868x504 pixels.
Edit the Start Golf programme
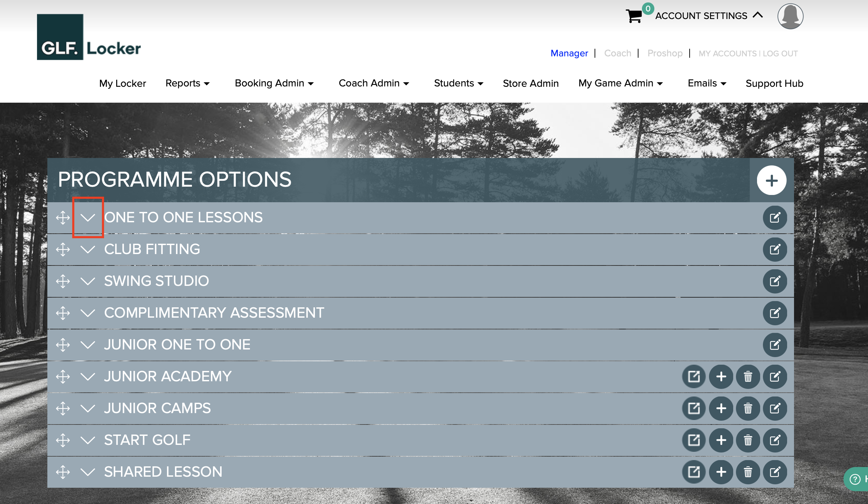(x=775, y=440)
